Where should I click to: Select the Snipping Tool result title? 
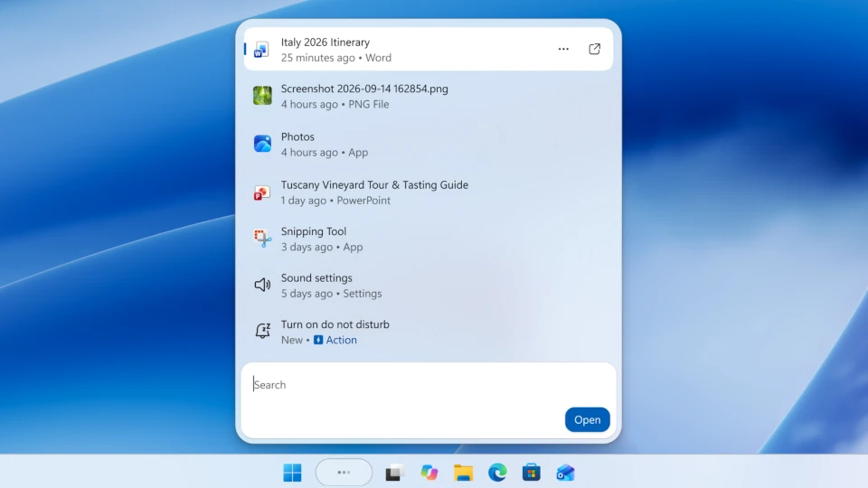point(314,231)
